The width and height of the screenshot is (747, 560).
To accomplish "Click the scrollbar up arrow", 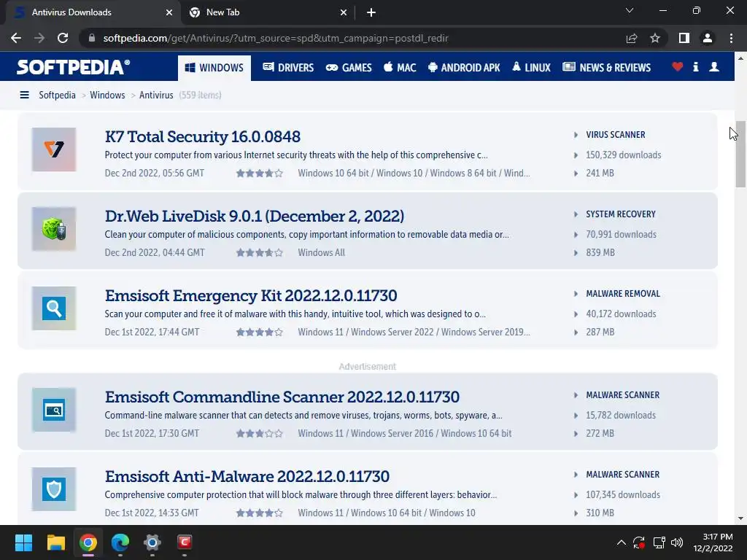I will [740, 58].
